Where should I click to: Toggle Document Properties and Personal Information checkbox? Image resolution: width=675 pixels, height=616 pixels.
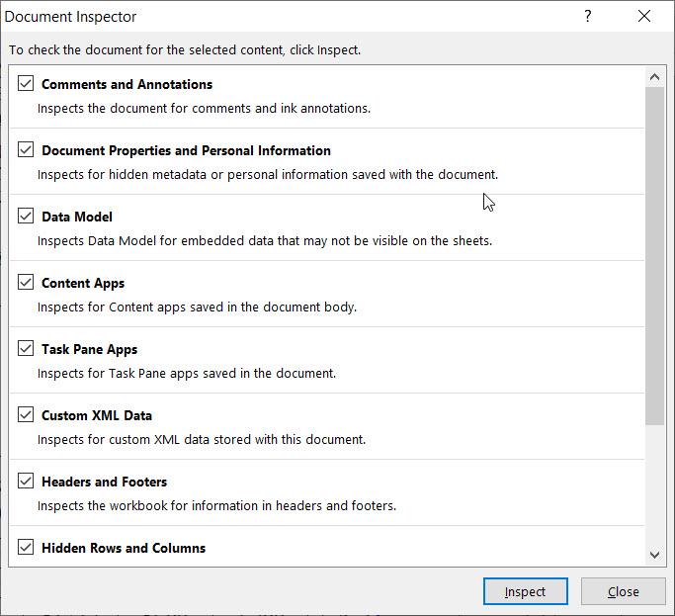tap(26, 150)
